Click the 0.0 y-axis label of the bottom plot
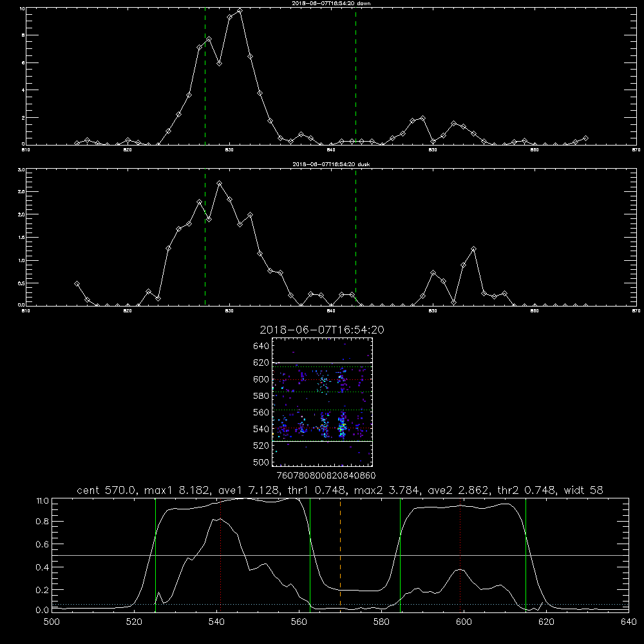This screenshot has height=644, width=644. pos(43,611)
